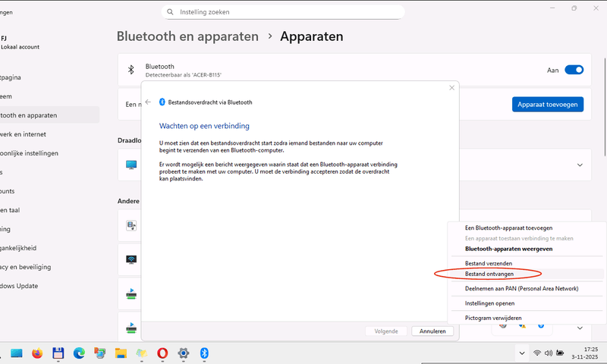Click the Settings gear icon in taskbar

[184, 353]
